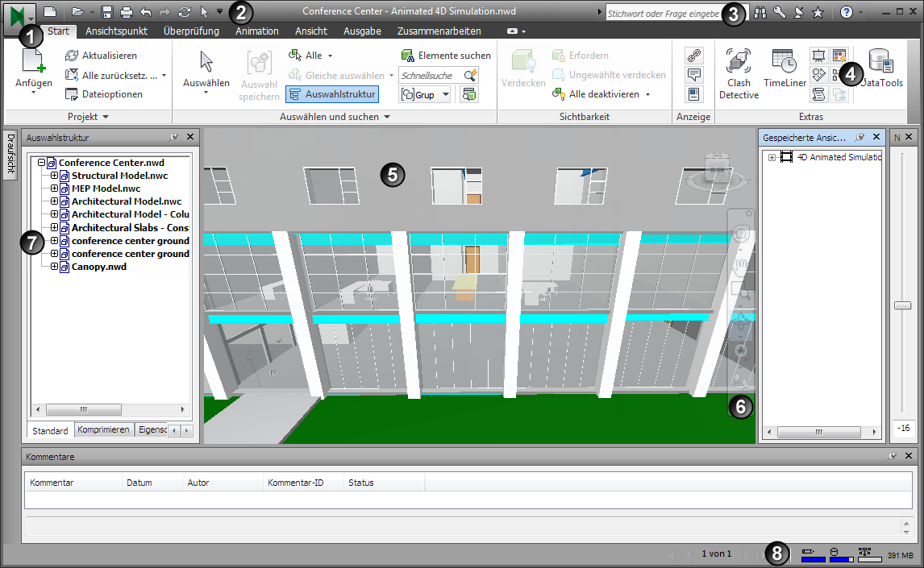Click the Scripter scroll icon in Extras
This screenshot has height=568, width=924.
click(818, 94)
